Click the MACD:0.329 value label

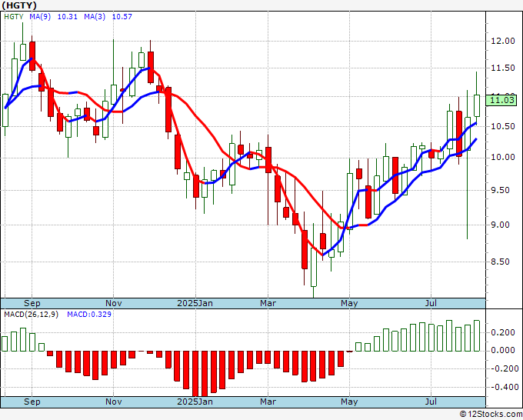(89, 315)
